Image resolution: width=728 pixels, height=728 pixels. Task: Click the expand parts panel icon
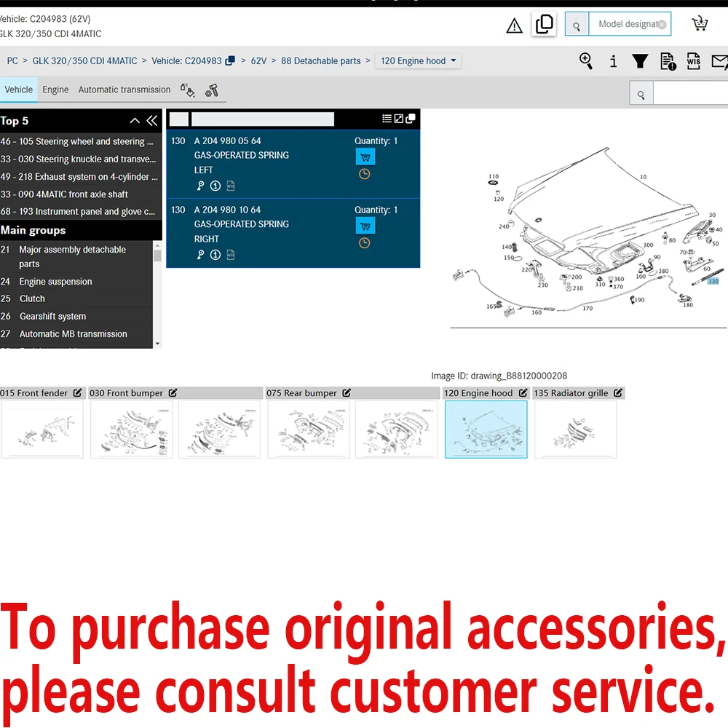(x=398, y=119)
